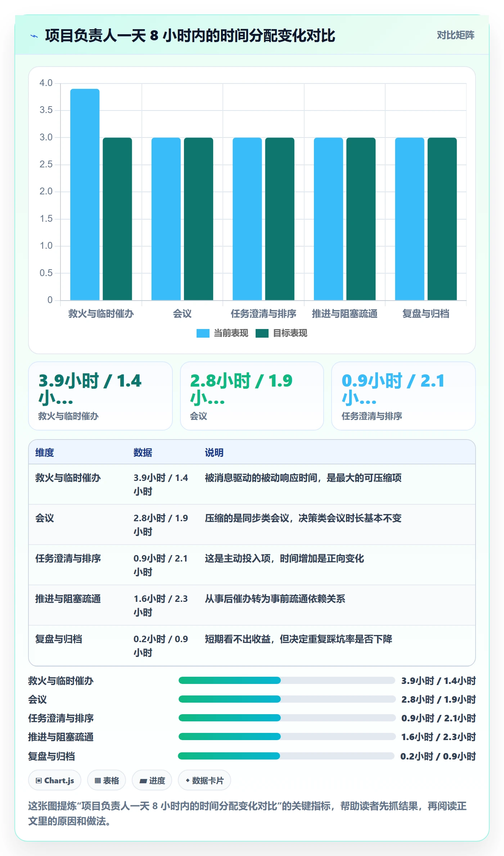The width and height of the screenshot is (504, 856).
Task: Click the 进度 tag chip
Action: click(152, 780)
